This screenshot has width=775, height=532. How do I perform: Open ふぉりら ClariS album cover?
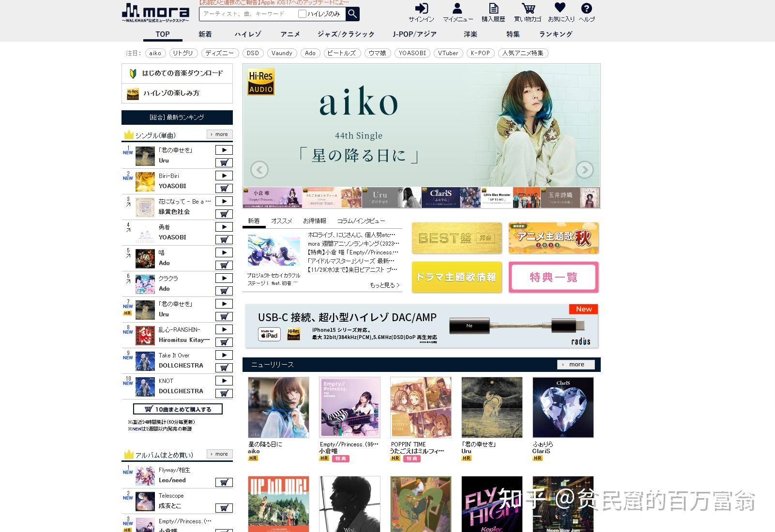point(563,407)
